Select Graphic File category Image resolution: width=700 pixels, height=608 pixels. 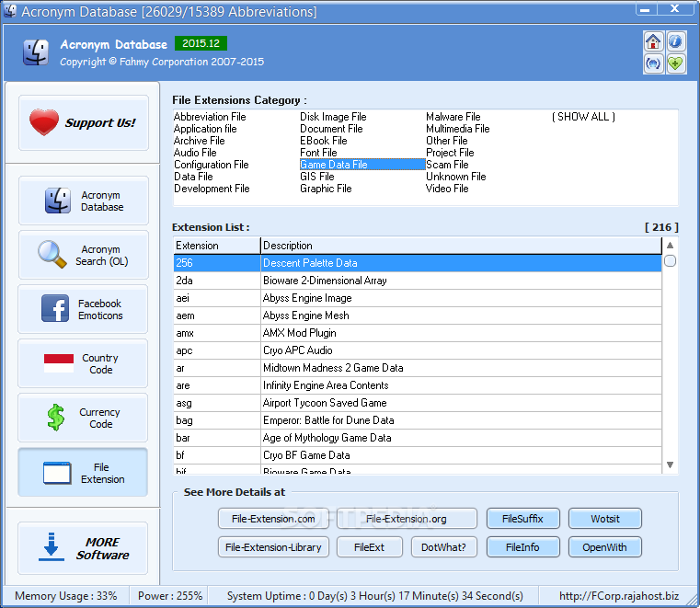326,189
